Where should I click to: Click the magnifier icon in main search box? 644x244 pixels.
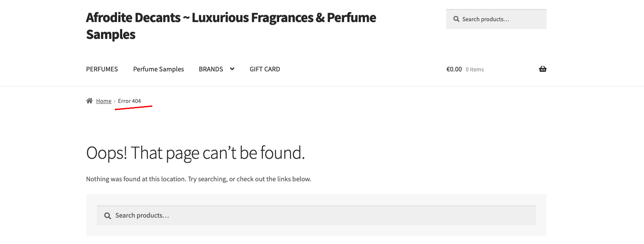coord(107,215)
